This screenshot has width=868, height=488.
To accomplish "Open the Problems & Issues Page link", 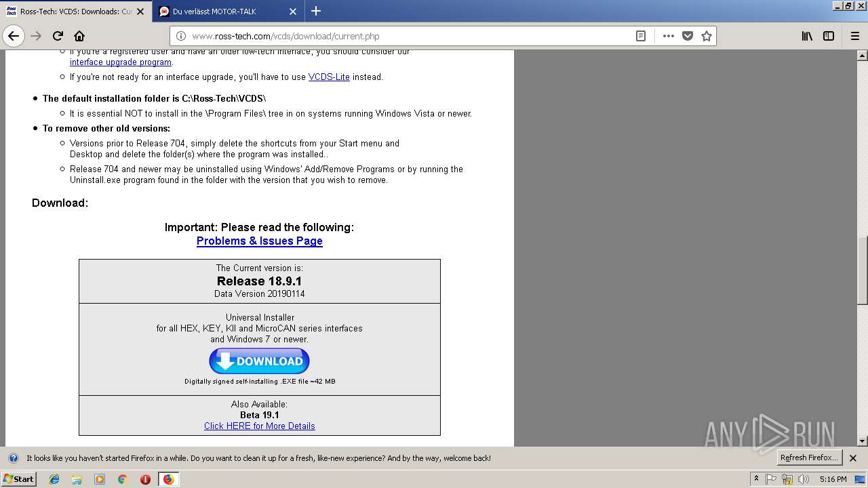I will coord(260,241).
